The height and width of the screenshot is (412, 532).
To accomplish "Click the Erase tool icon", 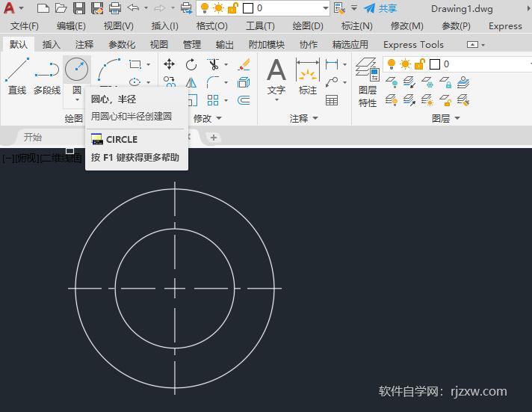I will pyautogui.click(x=244, y=64).
